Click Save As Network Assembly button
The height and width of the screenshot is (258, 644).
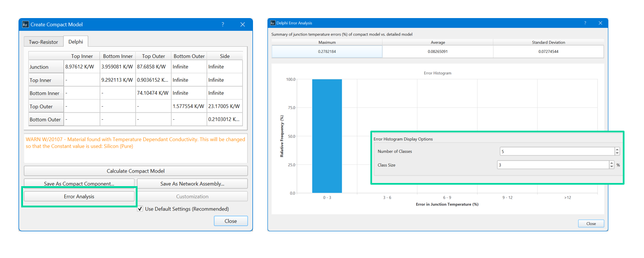pyautogui.click(x=193, y=183)
